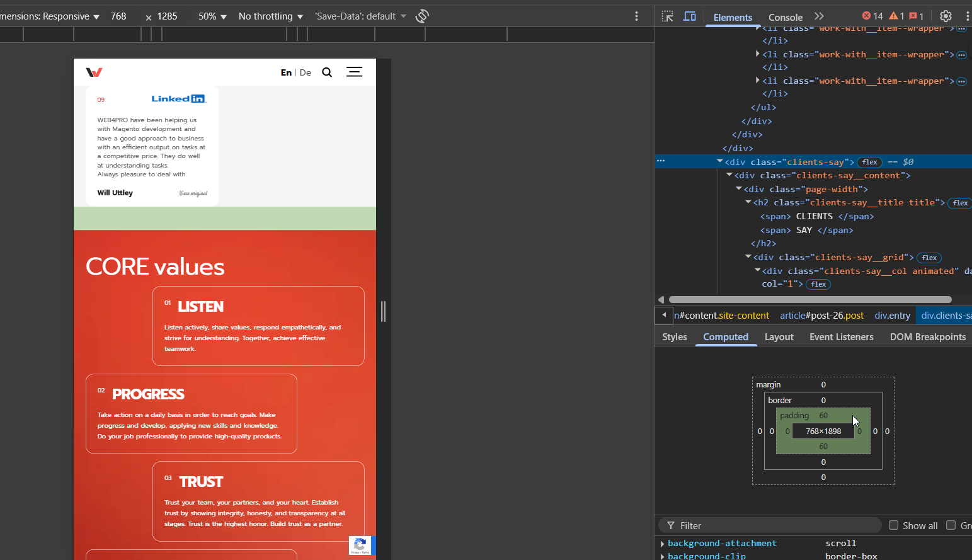Click the rotate device orientation icon
Image resolution: width=972 pixels, height=560 pixels.
(422, 16)
